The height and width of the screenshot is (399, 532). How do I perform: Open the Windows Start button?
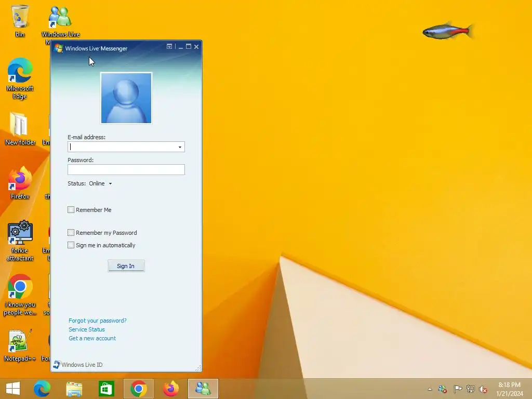pos(13,389)
